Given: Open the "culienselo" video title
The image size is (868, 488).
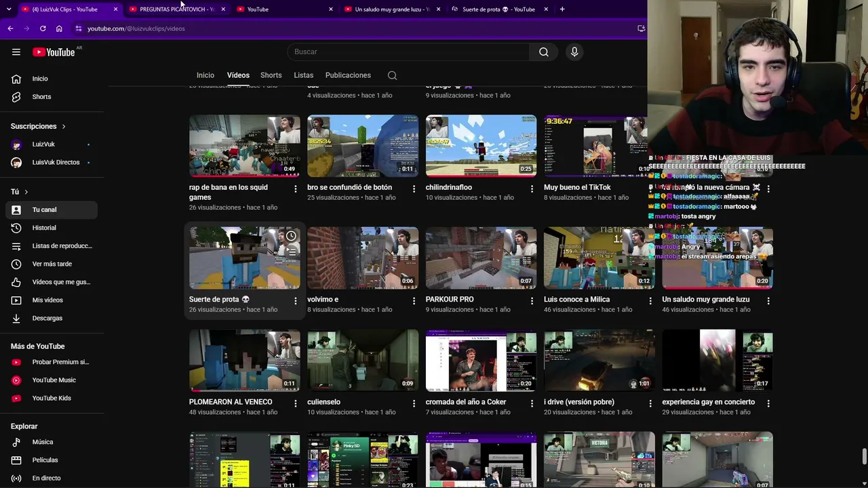Looking at the screenshot, I should coord(323,402).
